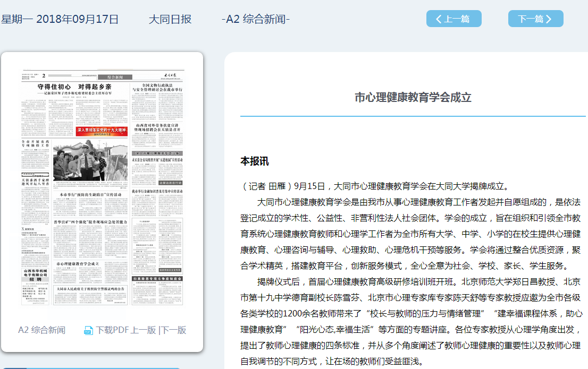Open the news photo of police officer in thumbnail
The height and width of the screenshot is (369, 588).
point(90,160)
